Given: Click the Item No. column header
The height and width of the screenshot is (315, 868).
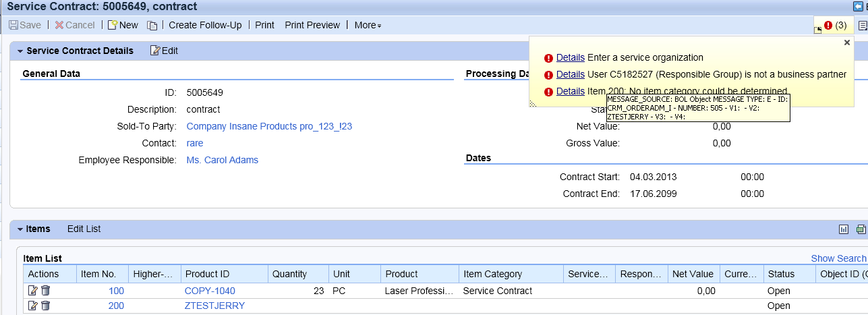Looking at the screenshot, I should pyautogui.click(x=103, y=274).
